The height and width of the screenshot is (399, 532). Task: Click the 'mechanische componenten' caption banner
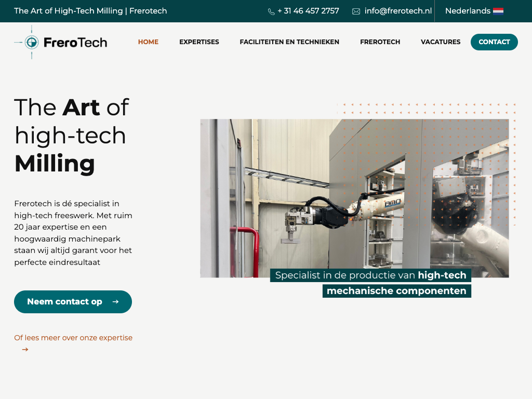(396, 291)
